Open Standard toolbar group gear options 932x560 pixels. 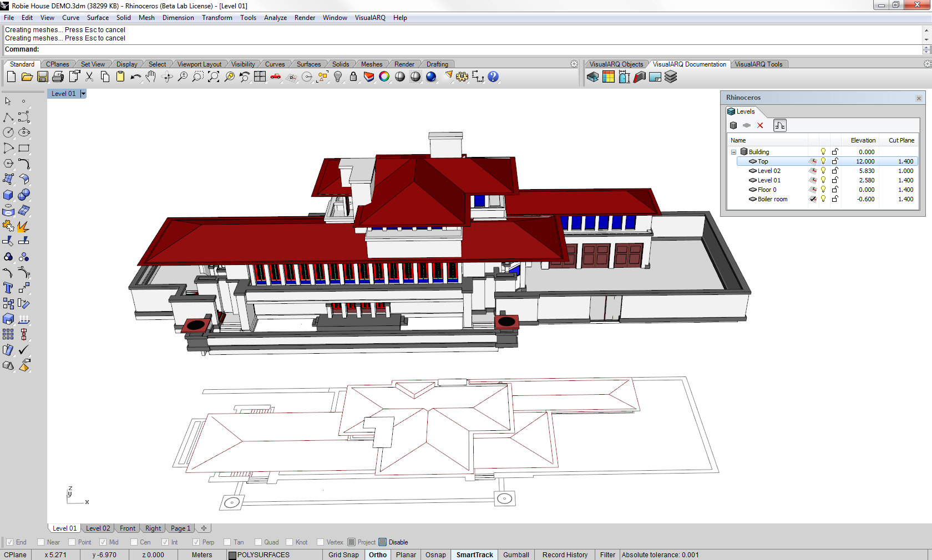coord(574,64)
